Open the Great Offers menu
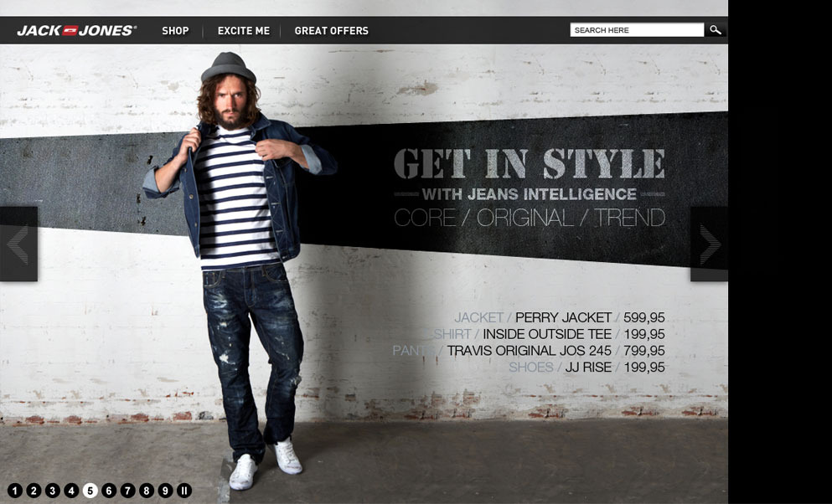Image resolution: width=832 pixels, height=504 pixels. coord(332,31)
